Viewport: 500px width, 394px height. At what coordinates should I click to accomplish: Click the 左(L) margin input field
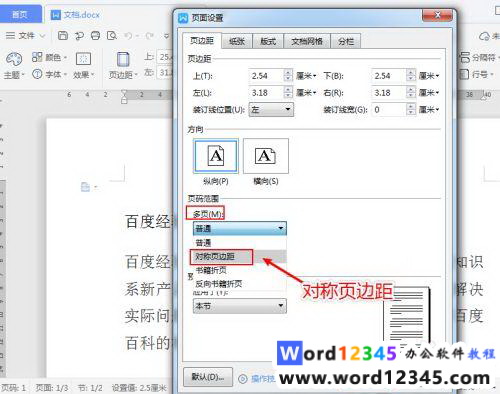266,92
